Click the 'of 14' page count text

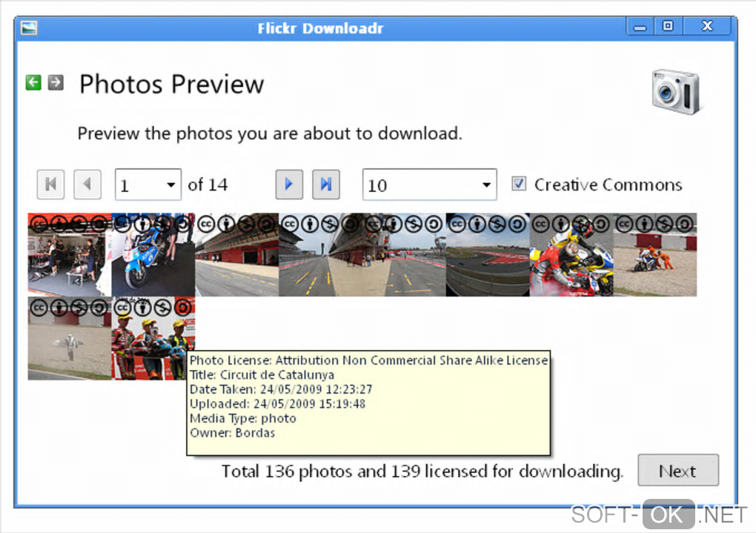coord(208,185)
